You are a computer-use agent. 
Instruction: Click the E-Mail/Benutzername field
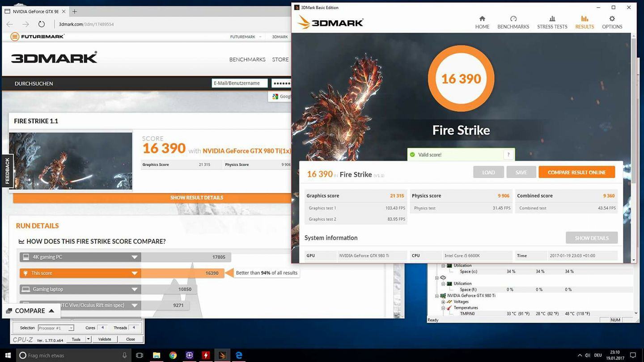point(239,83)
